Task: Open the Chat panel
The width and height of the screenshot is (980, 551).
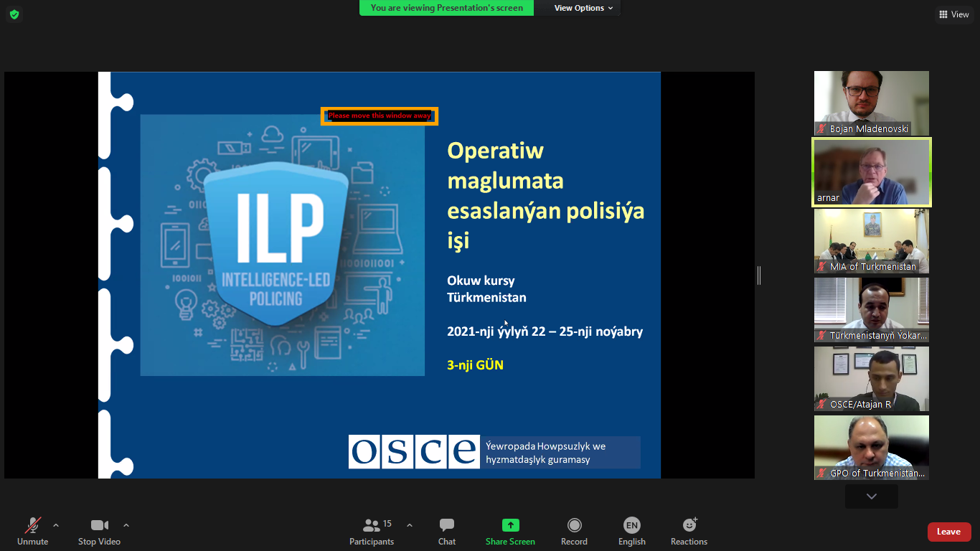Action: (447, 532)
